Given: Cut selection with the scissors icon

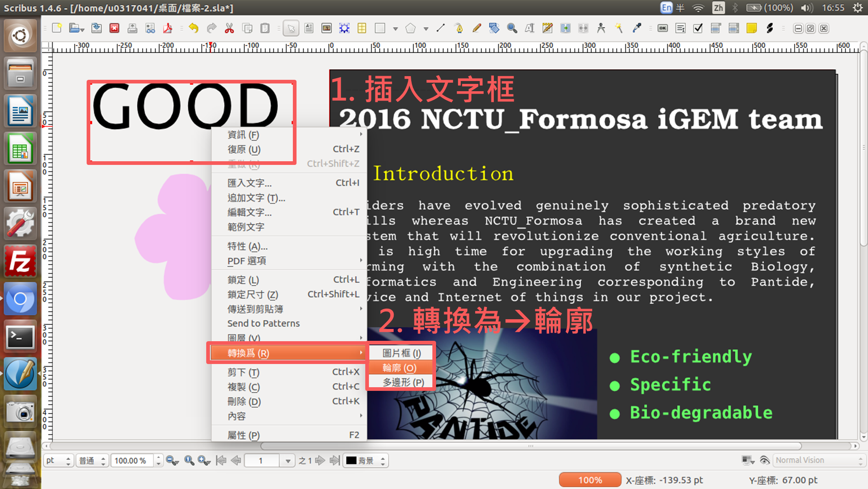Looking at the screenshot, I should (229, 28).
